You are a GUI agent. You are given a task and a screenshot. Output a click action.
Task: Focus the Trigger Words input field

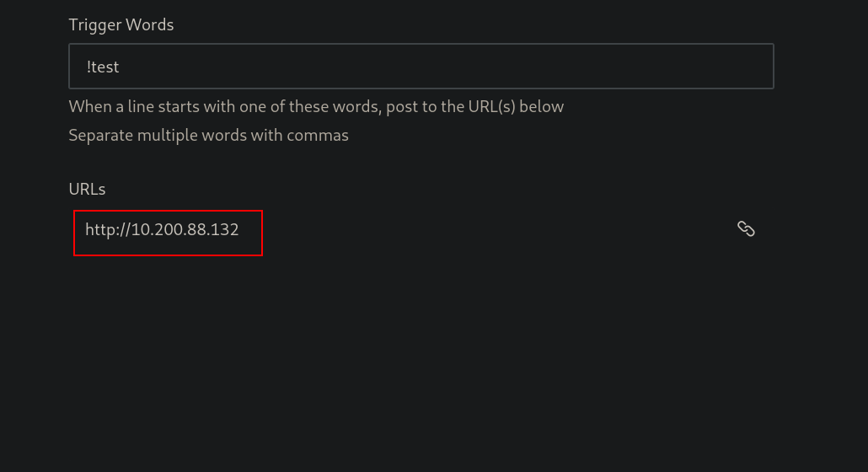tap(421, 67)
